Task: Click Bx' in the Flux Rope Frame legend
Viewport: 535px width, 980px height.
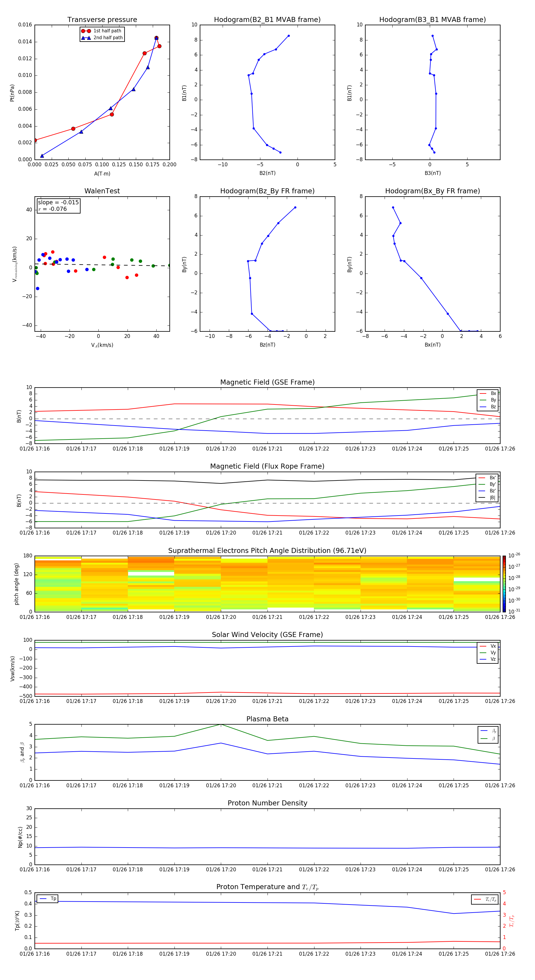Action: [487, 478]
